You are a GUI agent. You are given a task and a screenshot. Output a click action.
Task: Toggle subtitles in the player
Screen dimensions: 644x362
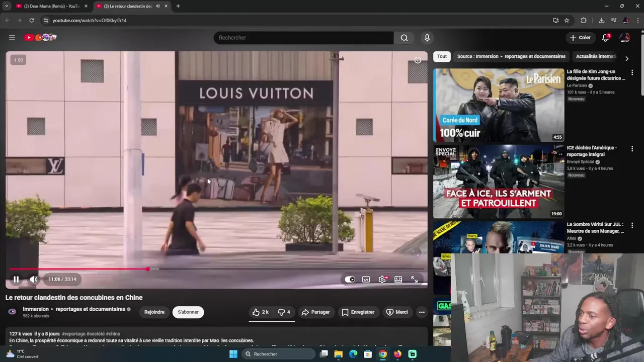pos(366,280)
